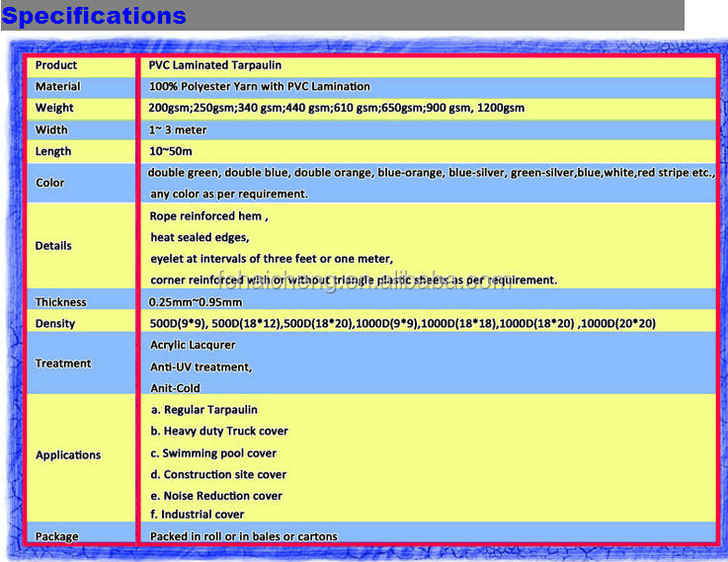Click the PVC Laminated Tarpaulin value

(x=215, y=65)
